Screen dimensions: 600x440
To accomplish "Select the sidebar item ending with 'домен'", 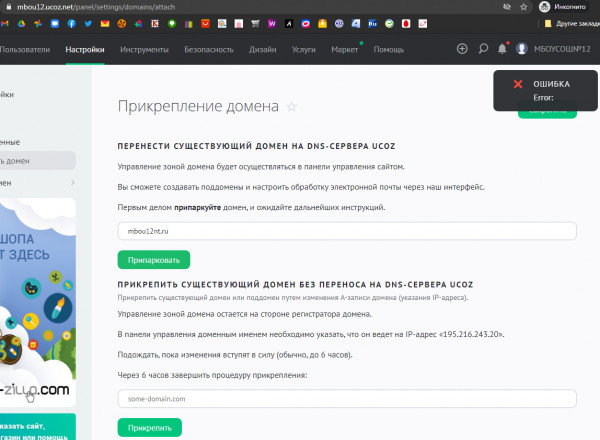I will click(38, 161).
